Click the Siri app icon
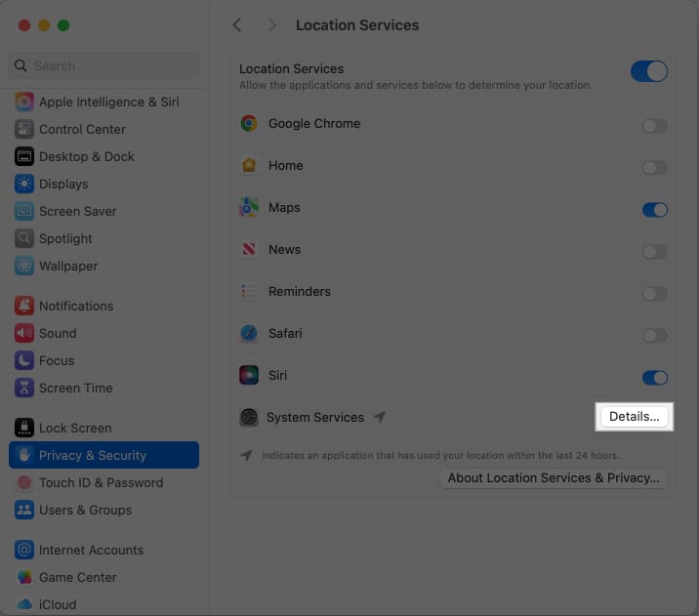699x616 pixels. click(249, 375)
